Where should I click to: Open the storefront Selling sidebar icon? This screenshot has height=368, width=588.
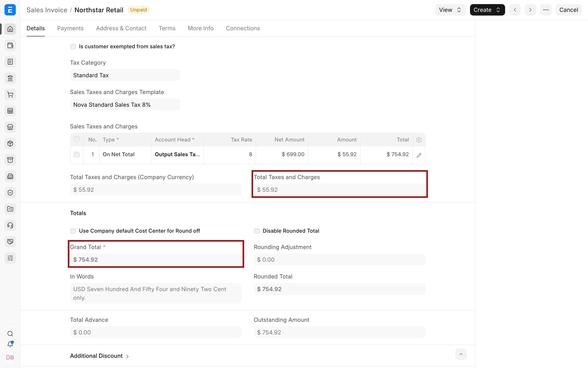[10, 127]
